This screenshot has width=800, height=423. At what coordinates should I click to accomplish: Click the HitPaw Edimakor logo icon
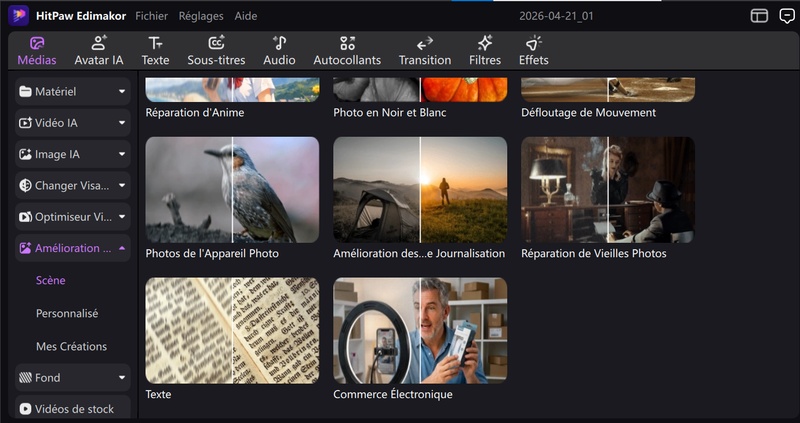tap(18, 16)
